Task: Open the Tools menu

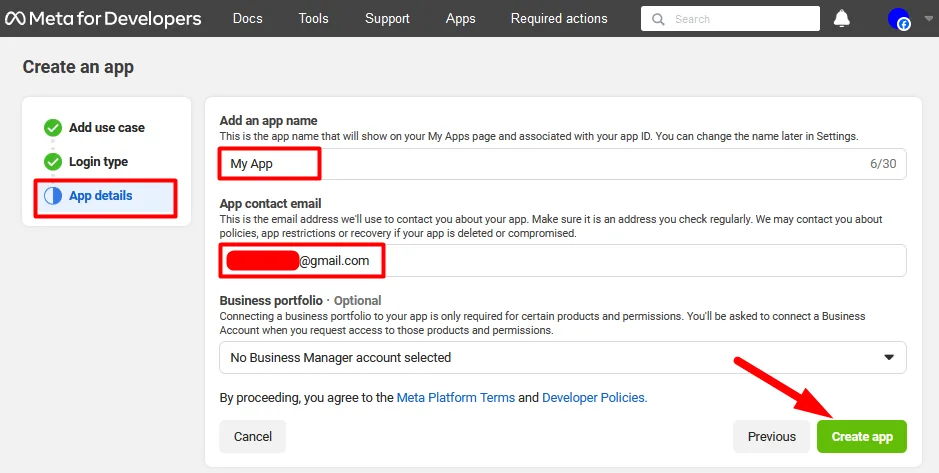Action: coord(313,19)
